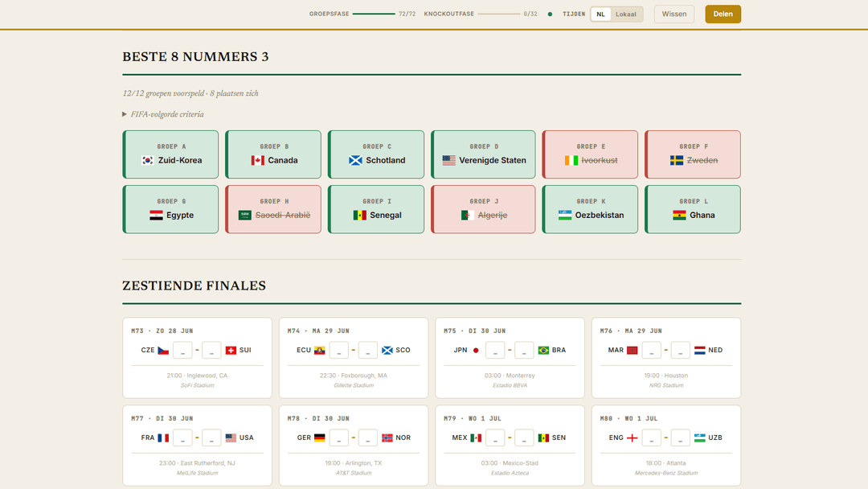Click the Scotland flag in Groep C
The image size is (868, 489).
click(x=355, y=161)
